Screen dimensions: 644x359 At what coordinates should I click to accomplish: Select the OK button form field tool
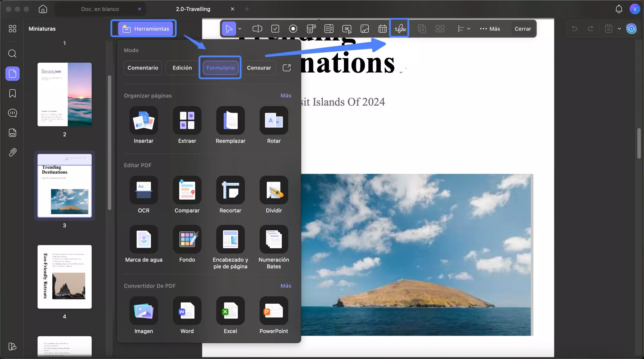(347, 29)
